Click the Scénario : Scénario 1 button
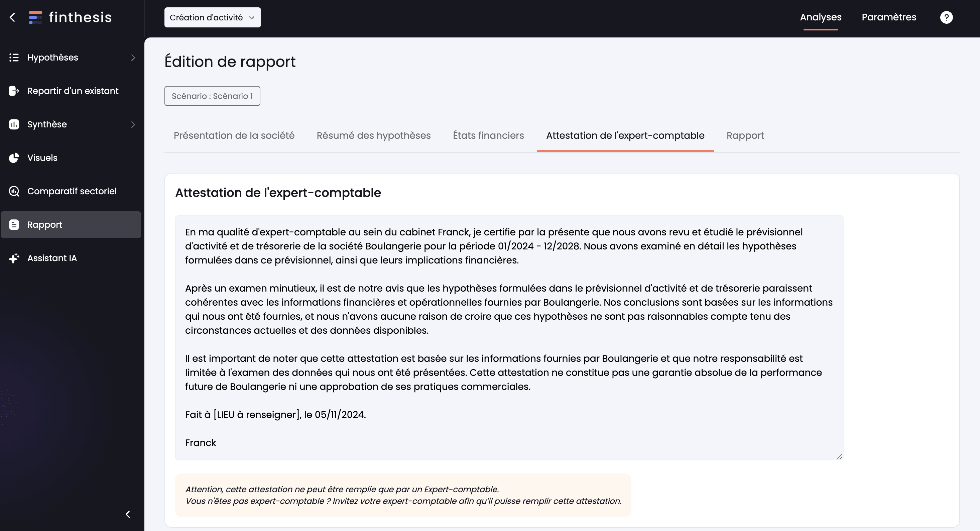This screenshot has width=980, height=531. pyautogui.click(x=212, y=96)
